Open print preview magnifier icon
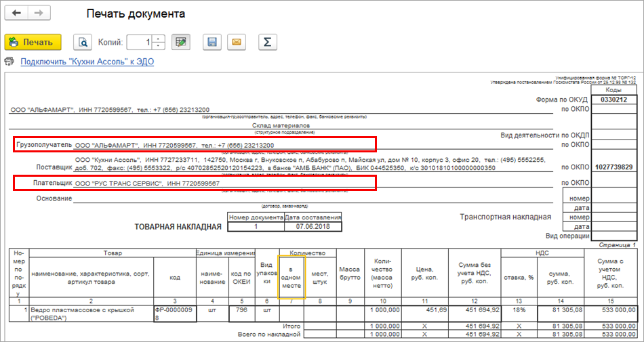Screen dimensions: 644x342 point(83,42)
